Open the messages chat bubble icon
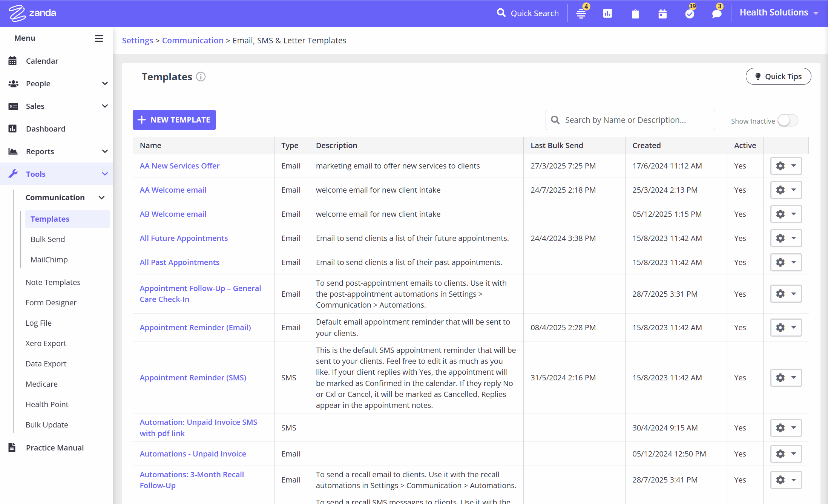The image size is (828, 504). 716,14
